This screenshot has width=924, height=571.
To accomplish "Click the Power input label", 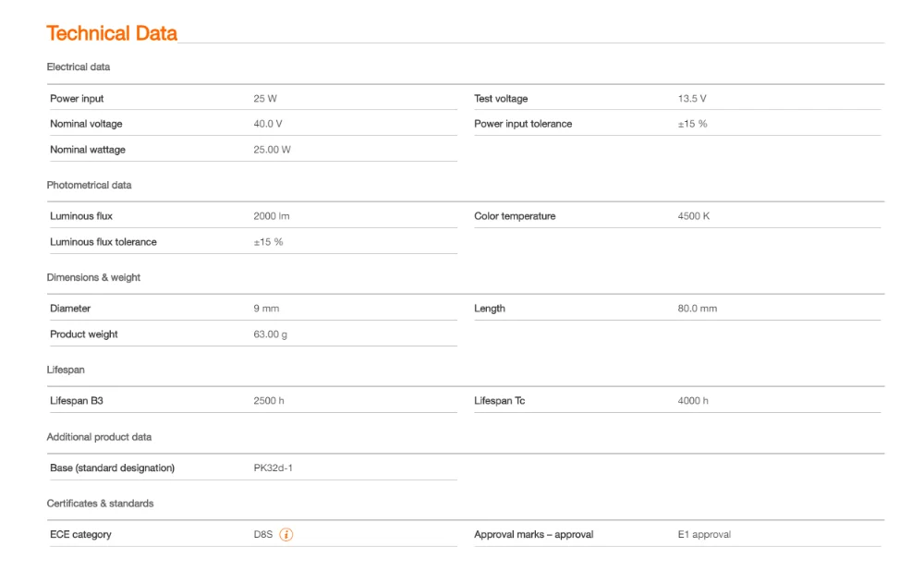I will 77,99.
